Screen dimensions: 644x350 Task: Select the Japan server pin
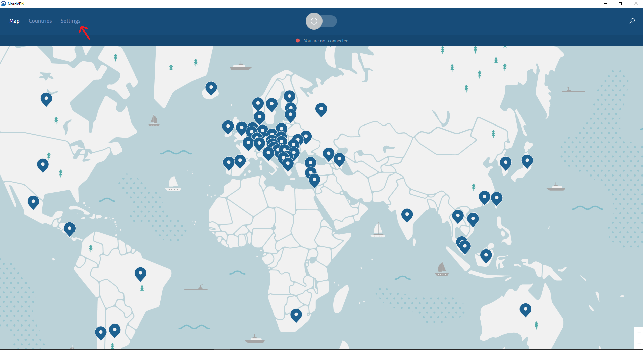(527, 161)
